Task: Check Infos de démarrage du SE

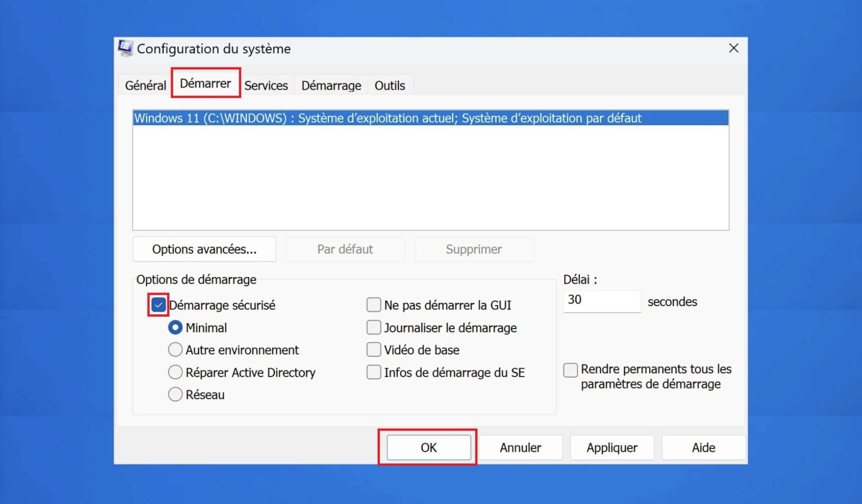Action: tap(374, 372)
